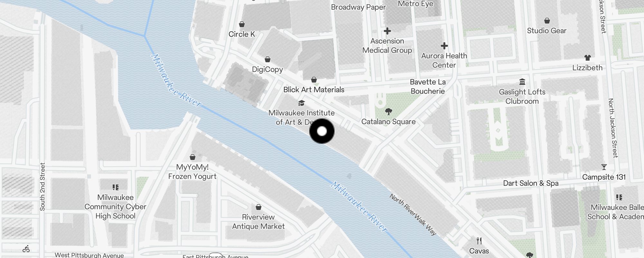This screenshot has height=258, width=644.
Task: Select the Cavas restaurant fork-knife icon
Action: 479,241
